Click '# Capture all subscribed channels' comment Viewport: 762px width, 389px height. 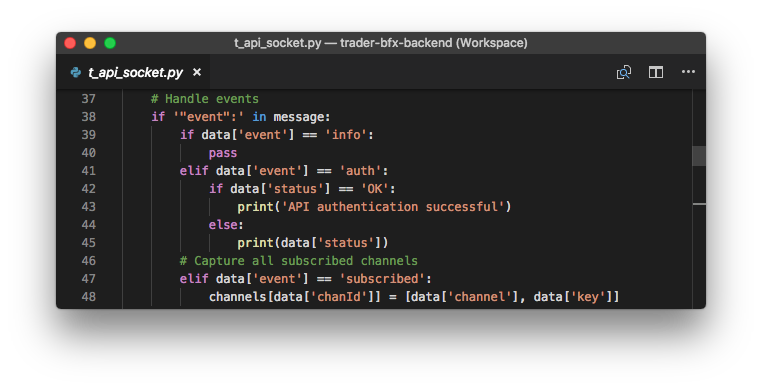(298, 261)
